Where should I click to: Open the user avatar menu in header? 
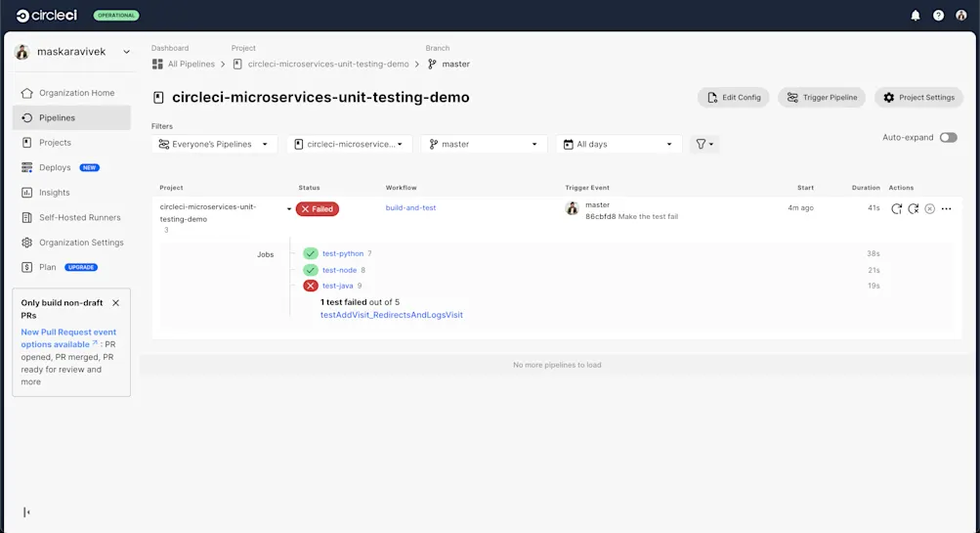pyautogui.click(x=961, y=16)
